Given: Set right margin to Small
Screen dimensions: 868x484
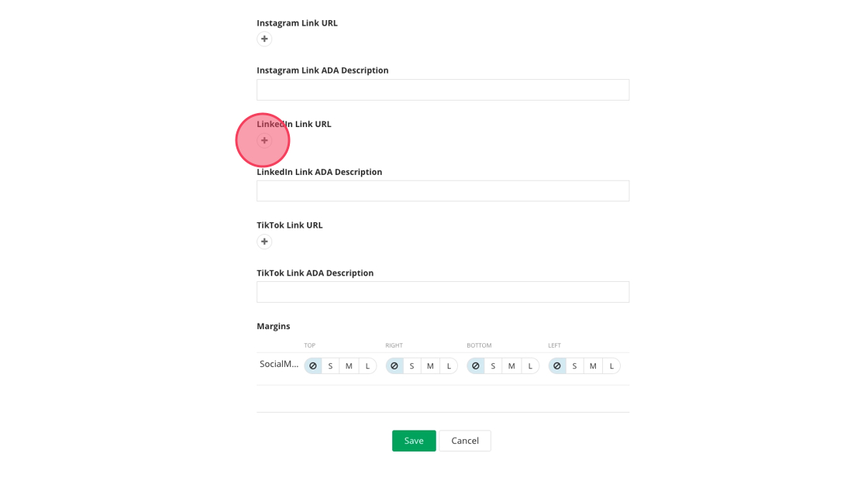Looking at the screenshot, I should 412,366.
